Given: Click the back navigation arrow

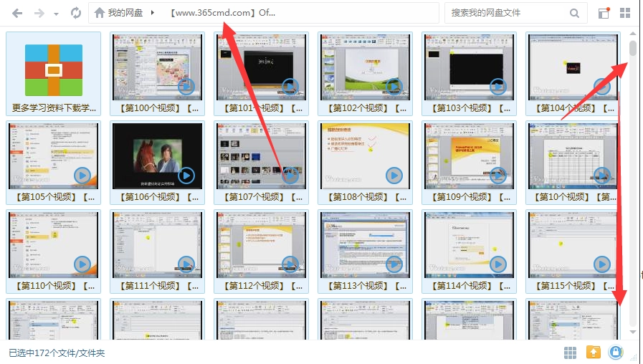Looking at the screenshot, I should point(17,13).
